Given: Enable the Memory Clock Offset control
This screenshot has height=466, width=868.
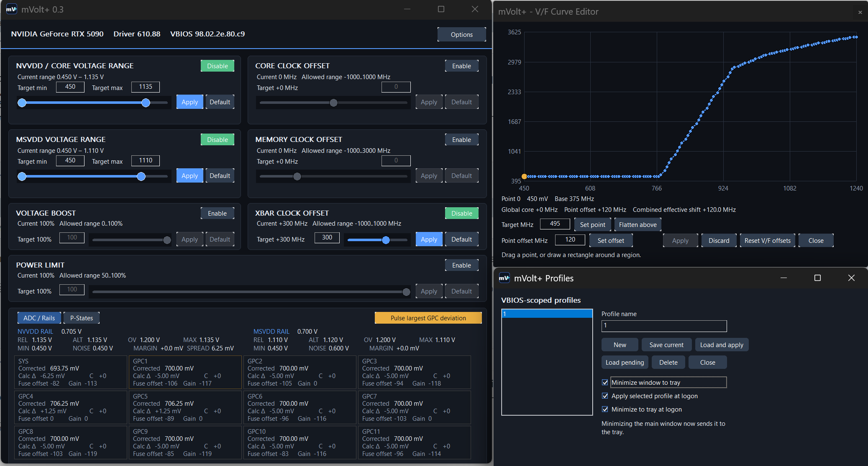Looking at the screenshot, I should point(461,139).
